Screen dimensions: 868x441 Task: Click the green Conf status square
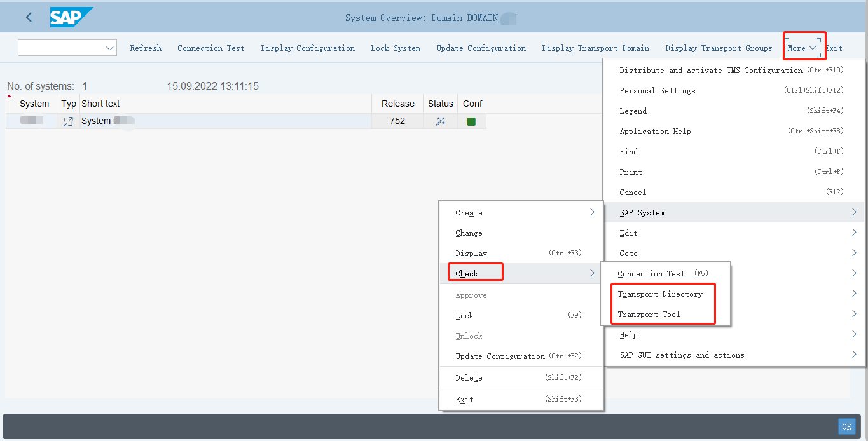coord(471,121)
